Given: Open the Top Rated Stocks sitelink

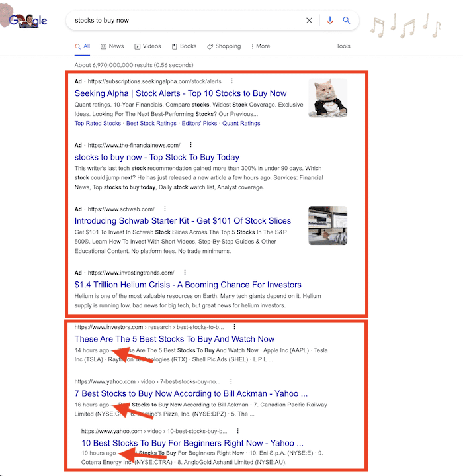Looking at the screenshot, I should tap(98, 123).
